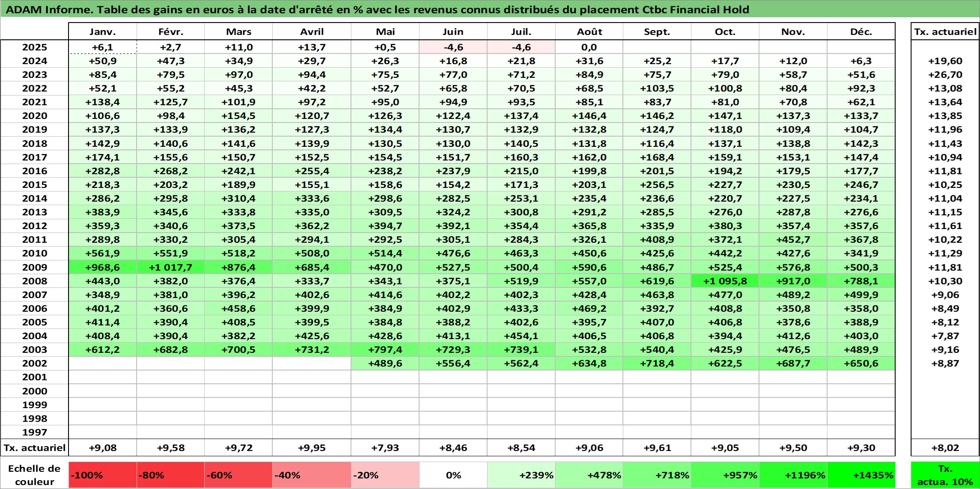This screenshot has height=489, width=980.
Task: Select the +103,5 cell in 2022
Action: point(657,88)
